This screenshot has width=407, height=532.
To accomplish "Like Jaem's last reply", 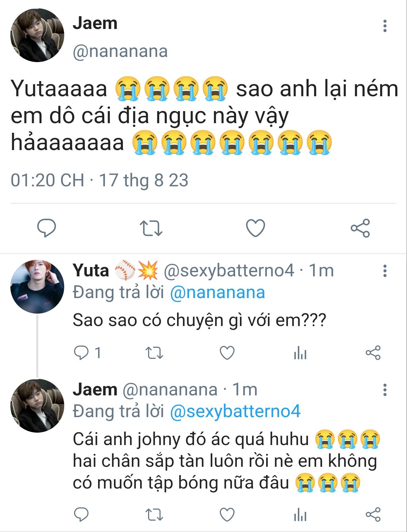I will (x=227, y=514).
